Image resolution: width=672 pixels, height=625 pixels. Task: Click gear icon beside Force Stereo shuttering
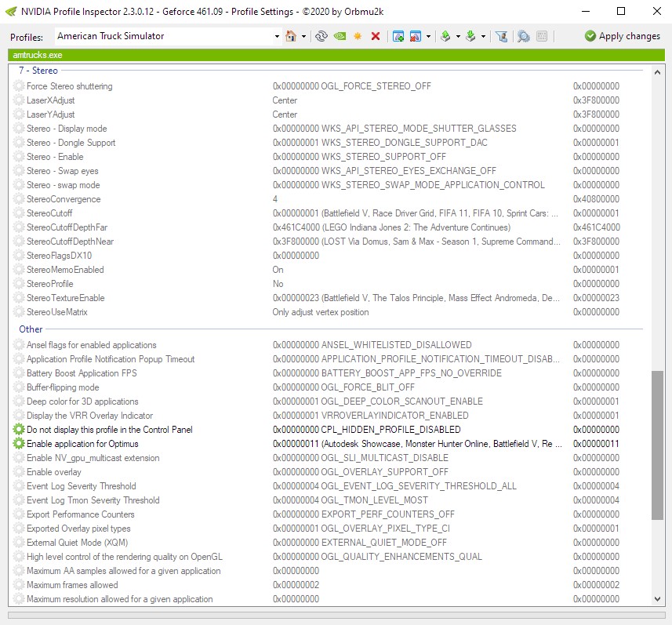coord(19,86)
